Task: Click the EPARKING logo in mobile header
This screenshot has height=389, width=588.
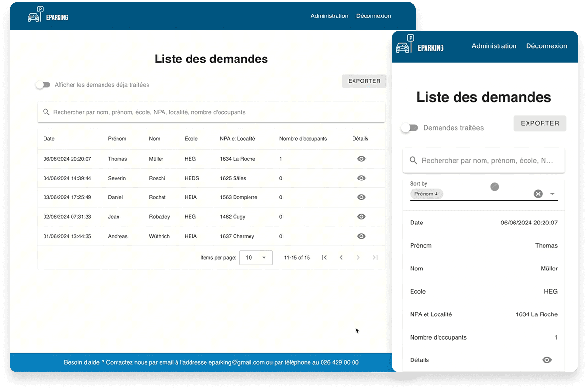Action: coord(419,45)
